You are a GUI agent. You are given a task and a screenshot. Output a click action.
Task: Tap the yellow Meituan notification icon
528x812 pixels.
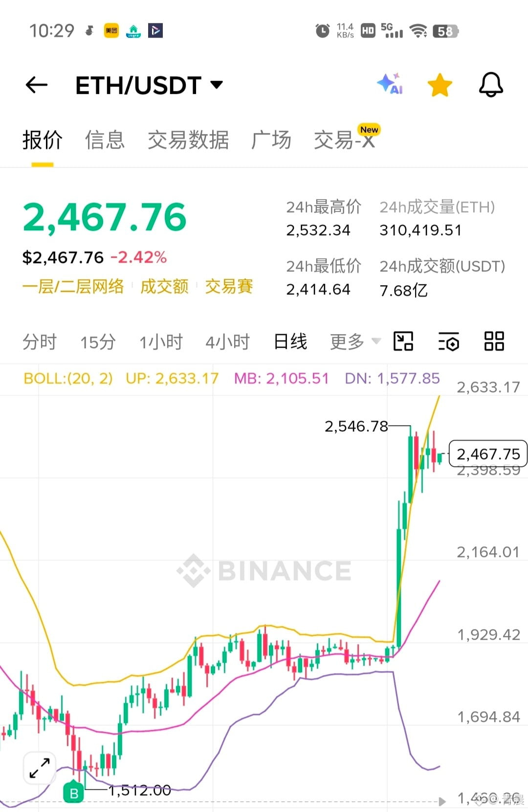point(111,30)
